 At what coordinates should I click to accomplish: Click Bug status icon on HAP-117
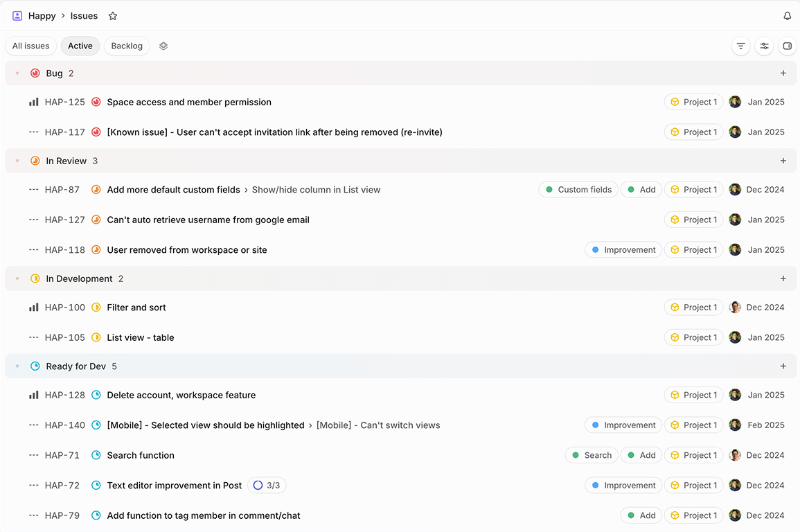click(96, 132)
